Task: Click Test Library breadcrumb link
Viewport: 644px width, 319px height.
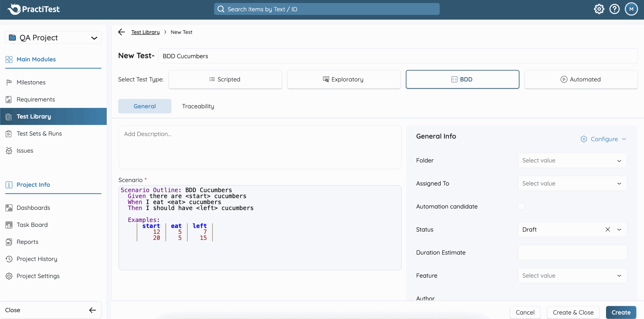Action: point(145,32)
